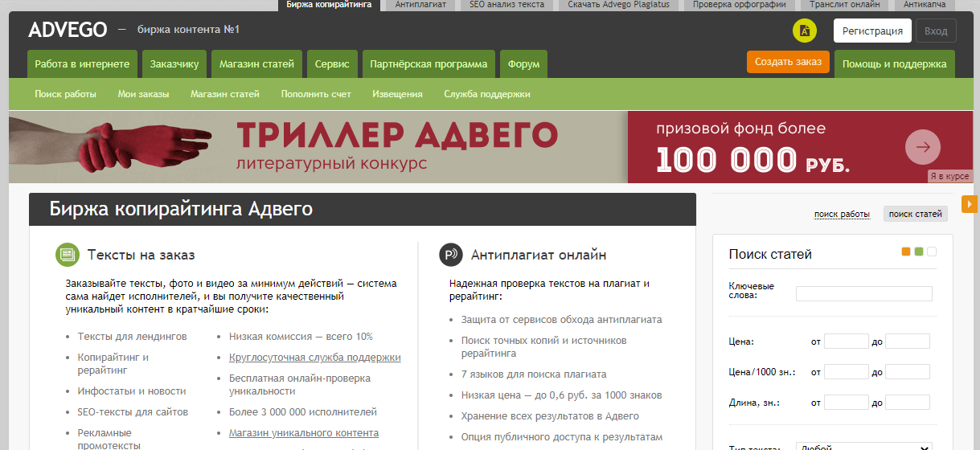Screen dimensions: 980x450
Task: Click '7 языков для поиска плагиата' text
Action: point(534,374)
